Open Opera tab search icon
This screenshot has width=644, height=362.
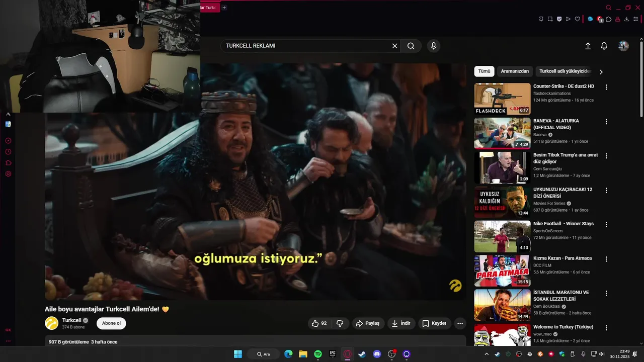click(x=608, y=8)
